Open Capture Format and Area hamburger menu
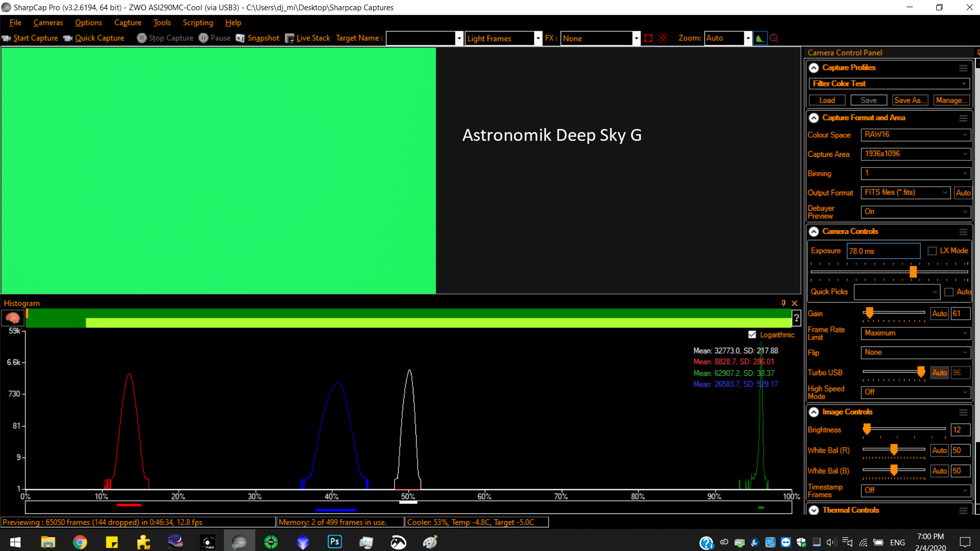Image resolution: width=980 pixels, height=551 pixels. pyautogui.click(x=963, y=118)
